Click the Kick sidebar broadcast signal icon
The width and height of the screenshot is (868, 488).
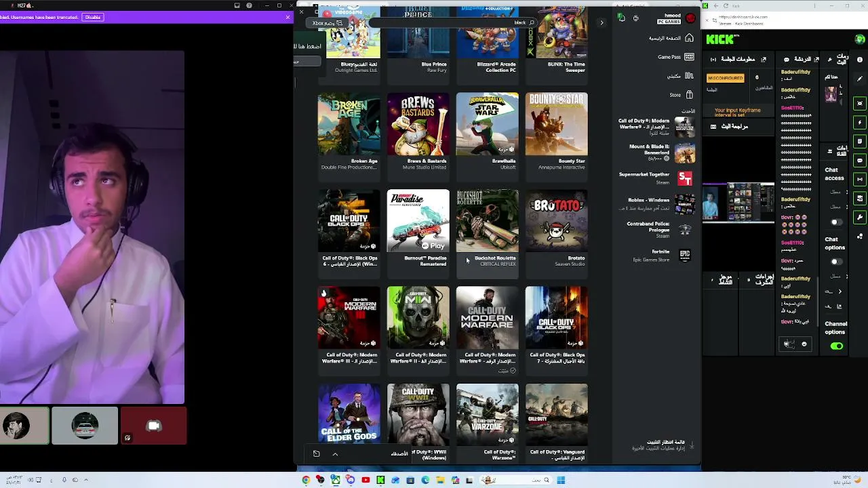click(x=860, y=180)
